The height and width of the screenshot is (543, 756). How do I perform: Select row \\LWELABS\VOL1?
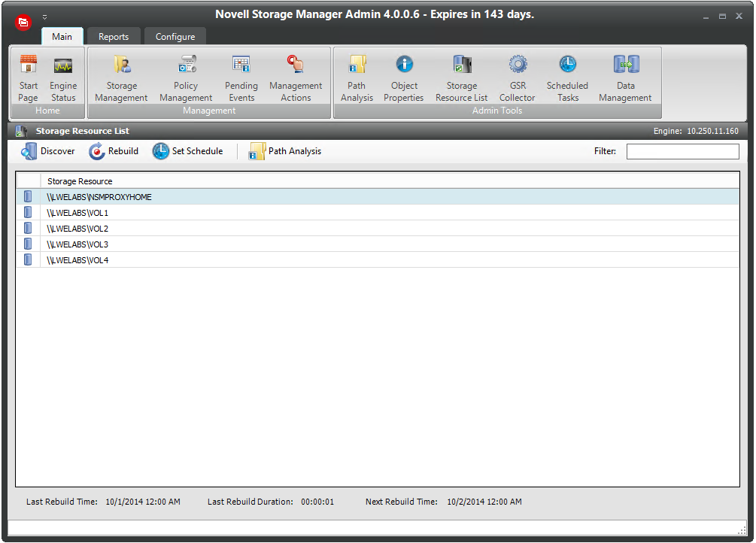378,213
